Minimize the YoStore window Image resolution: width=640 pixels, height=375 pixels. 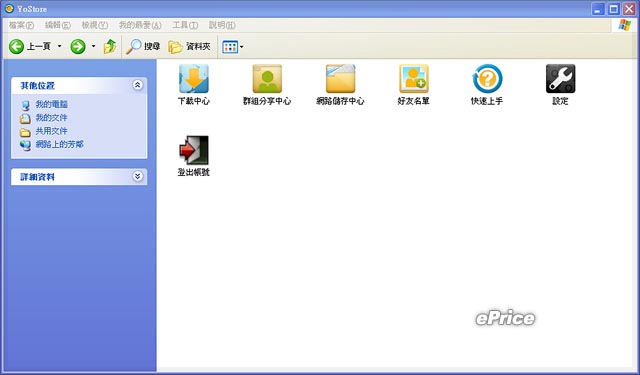(x=598, y=9)
